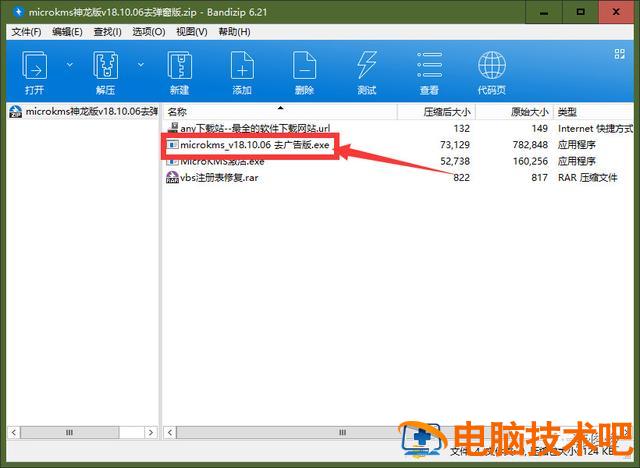Click the Open (打开) toolbar icon
The image size is (640, 468).
34,65
